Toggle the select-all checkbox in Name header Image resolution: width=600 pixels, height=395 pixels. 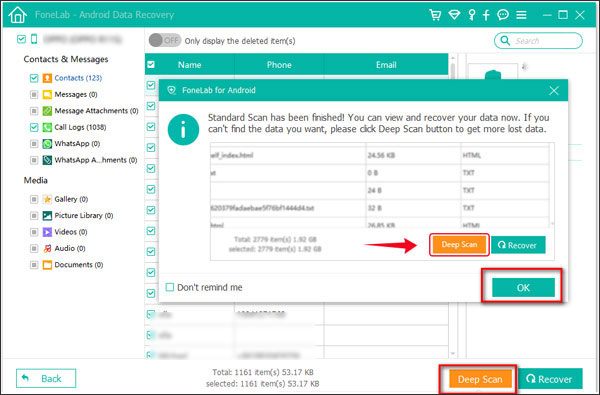click(x=151, y=64)
